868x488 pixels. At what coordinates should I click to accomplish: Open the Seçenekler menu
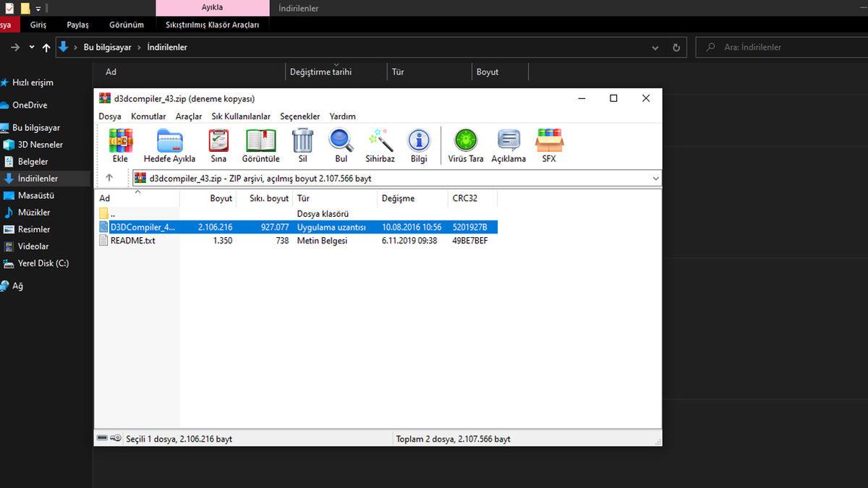coord(299,116)
